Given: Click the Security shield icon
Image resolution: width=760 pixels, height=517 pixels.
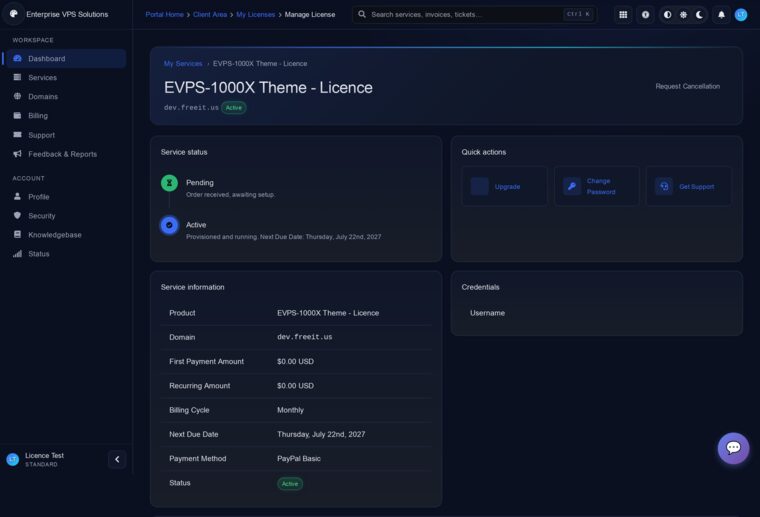Looking at the screenshot, I should (17, 215).
